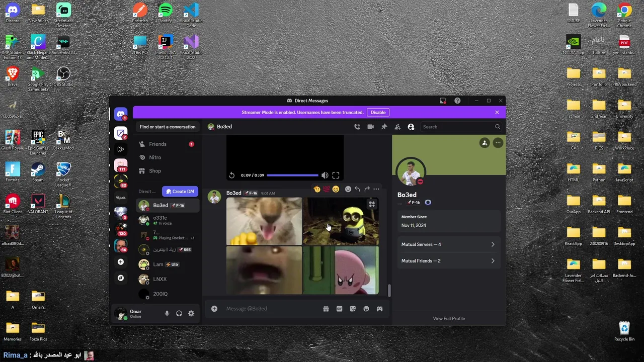
Task: Click Find or start a conversation
Action: [168, 127]
